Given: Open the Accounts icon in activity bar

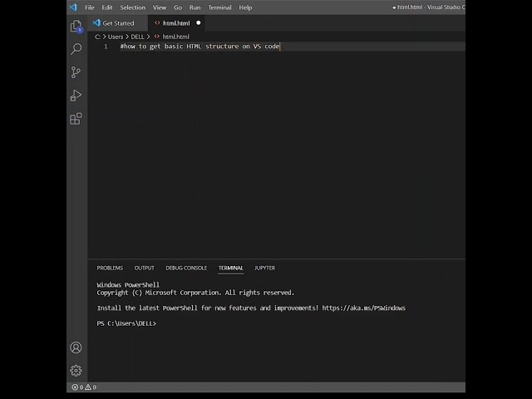Looking at the screenshot, I should pos(76,347).
